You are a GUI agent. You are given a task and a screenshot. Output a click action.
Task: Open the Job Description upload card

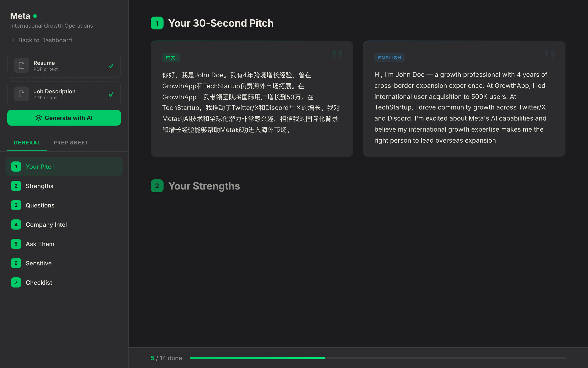(x=64, y=94)
